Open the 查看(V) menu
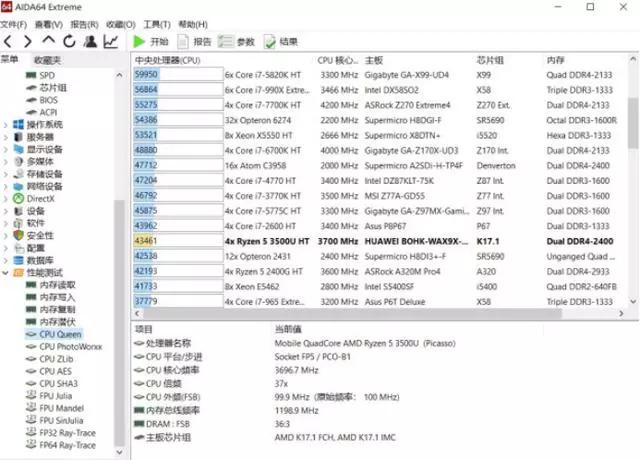 tap(49, 24)
